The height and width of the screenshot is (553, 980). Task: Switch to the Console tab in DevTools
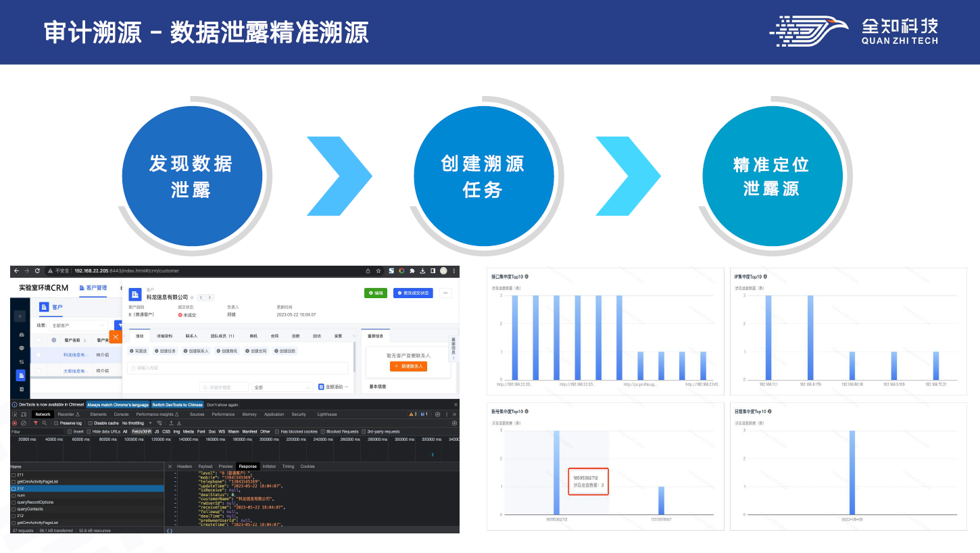coord(121,414)
